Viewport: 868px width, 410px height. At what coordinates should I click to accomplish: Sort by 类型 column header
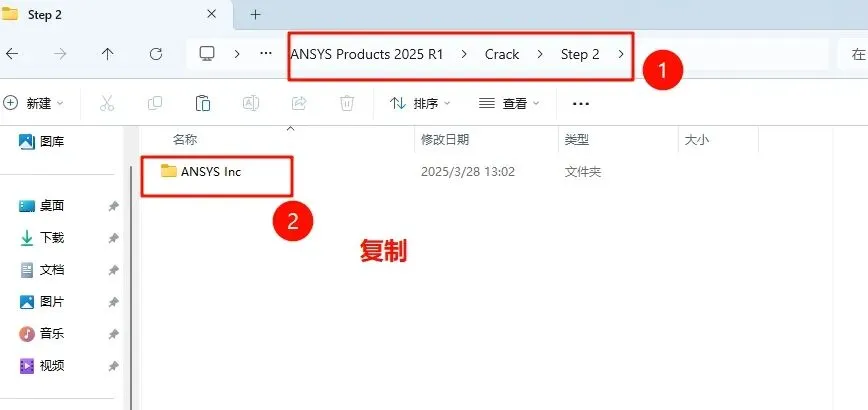pos(577,140)
